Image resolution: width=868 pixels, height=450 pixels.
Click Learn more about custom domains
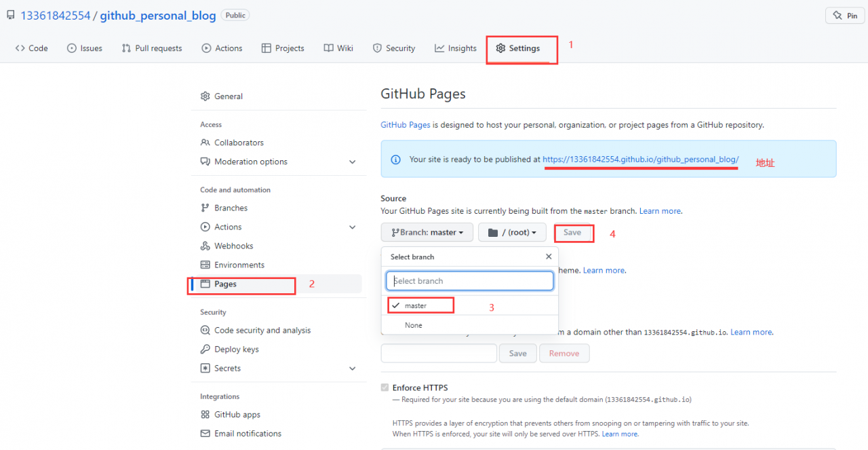(x=751, y=332)
